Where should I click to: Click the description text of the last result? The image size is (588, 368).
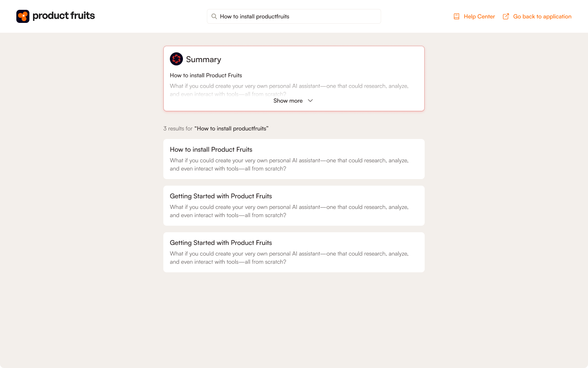click(289, 258)
